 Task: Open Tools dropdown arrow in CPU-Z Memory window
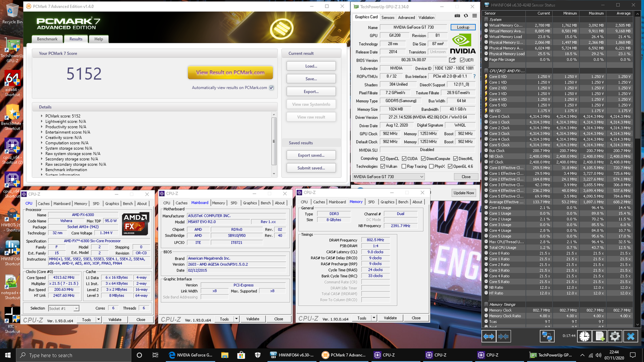pos(374,318)
